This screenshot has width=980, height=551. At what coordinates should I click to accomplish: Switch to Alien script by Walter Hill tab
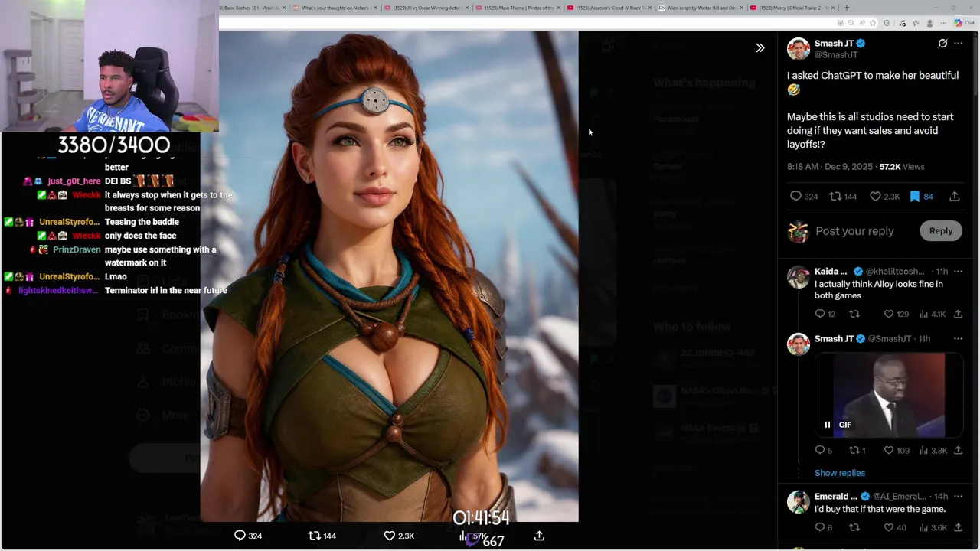(x=701, y=8)
